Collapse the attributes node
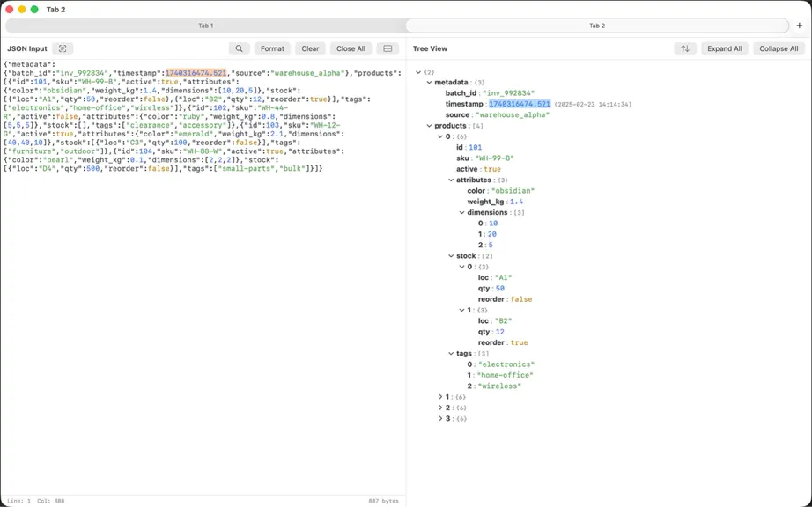This screenshot has height=507, width=812. click(451, 180)
